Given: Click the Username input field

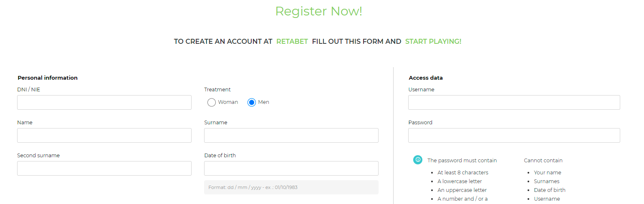Looking at the screenshot, I should pos(514,103).
